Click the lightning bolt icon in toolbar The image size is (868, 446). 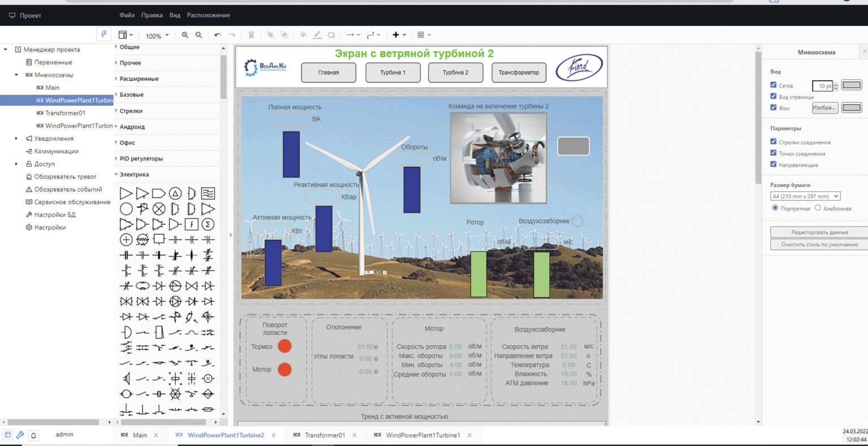(104, 34)
